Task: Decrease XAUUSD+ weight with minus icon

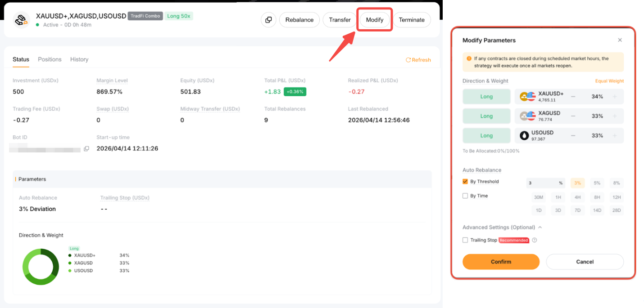Action: tap(573, 97)
